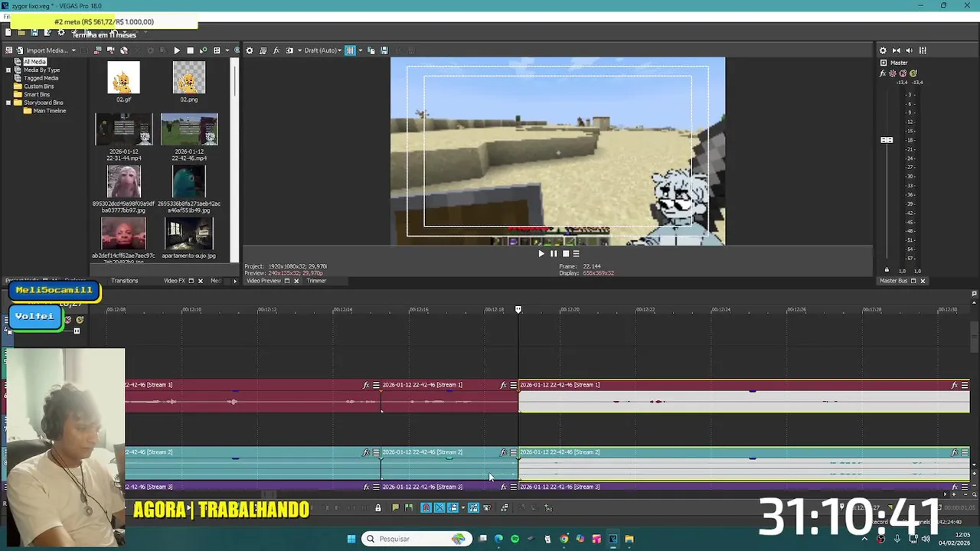This screenshot has height=551, width=980.
Task: Start preview in Project Media toolbar
Action: [x=177, y=51]
